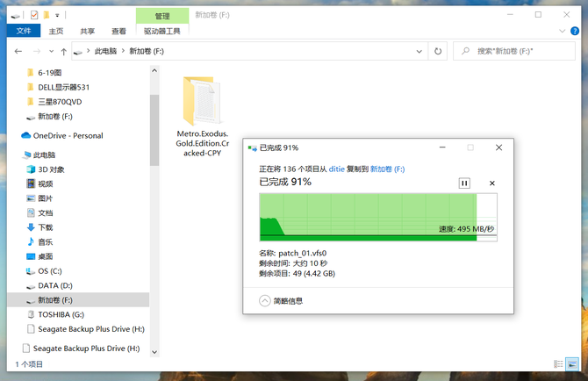Select the 管理 contextual tab
The width and height of the screenshot is (588, 381).
(162, 16)
